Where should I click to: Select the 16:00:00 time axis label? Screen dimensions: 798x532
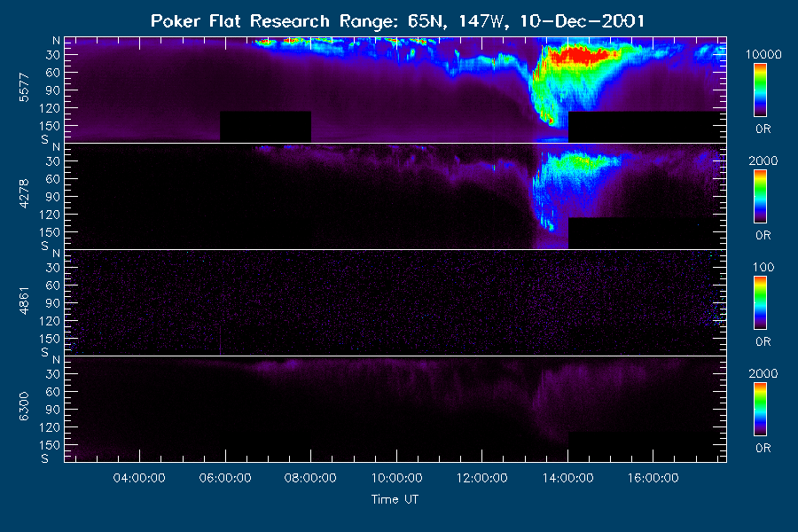tap(653, 478)
